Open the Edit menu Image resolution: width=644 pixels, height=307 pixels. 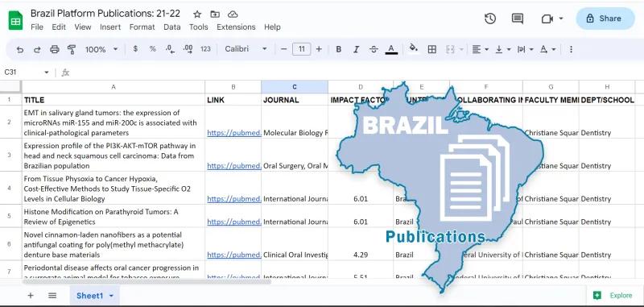tap(59, 27)
